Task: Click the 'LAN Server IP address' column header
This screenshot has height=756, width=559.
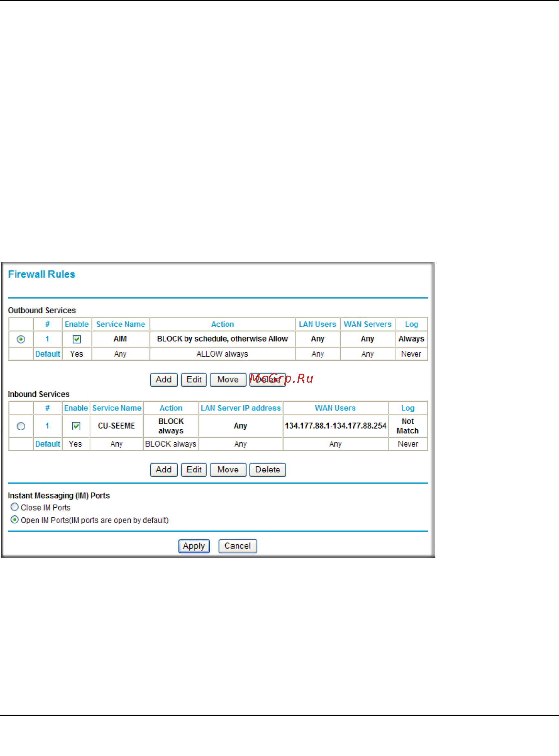Action: coord(241,408)
